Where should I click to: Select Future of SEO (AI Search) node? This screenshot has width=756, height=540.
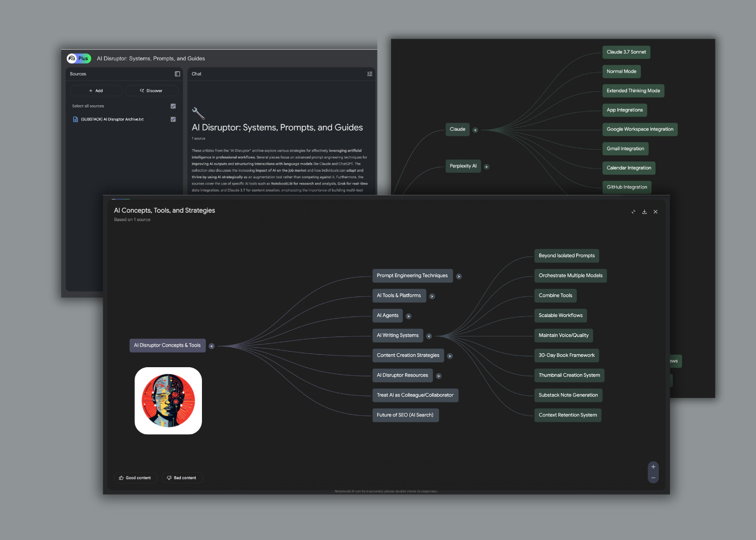click(x=406, y=416)
